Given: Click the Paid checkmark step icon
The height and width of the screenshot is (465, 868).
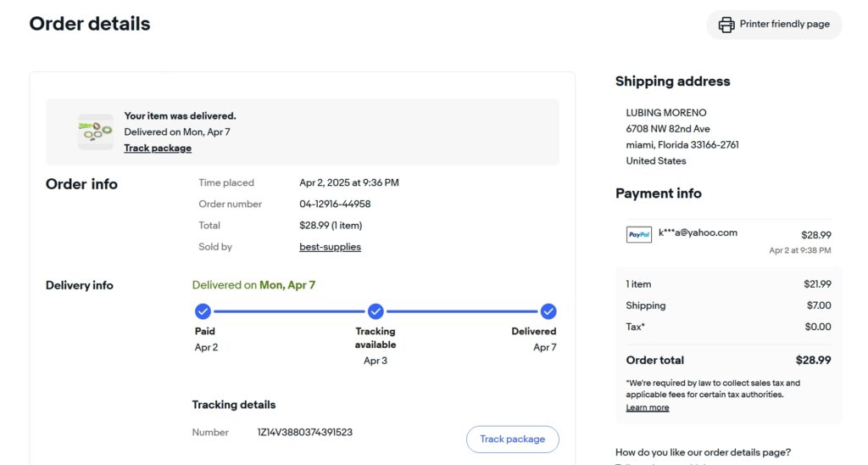Looking at the screenshot, I should point(203,311).
